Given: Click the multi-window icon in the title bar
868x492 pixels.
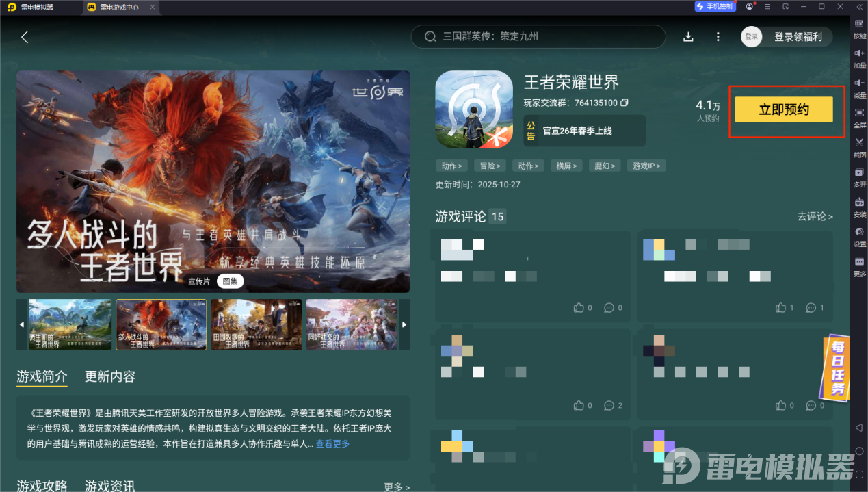Looking at the screenshot, I should 785,6.
